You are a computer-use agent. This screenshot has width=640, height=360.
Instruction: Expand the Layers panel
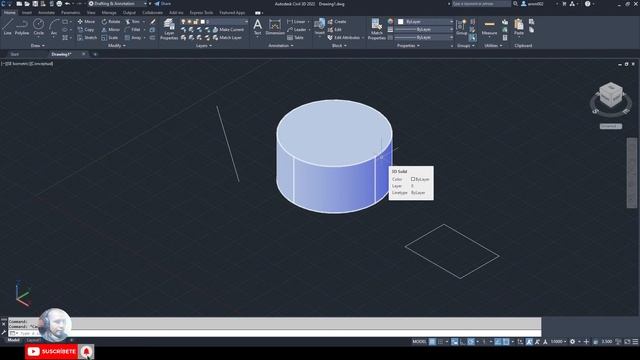click(x=203, y=46)
